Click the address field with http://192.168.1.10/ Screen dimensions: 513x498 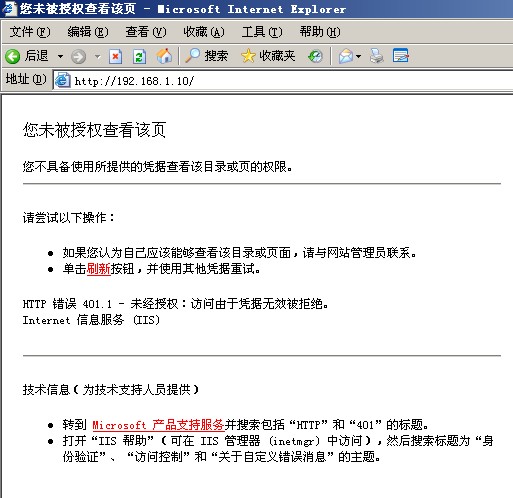pyautogui.click(x=283, y=81)
